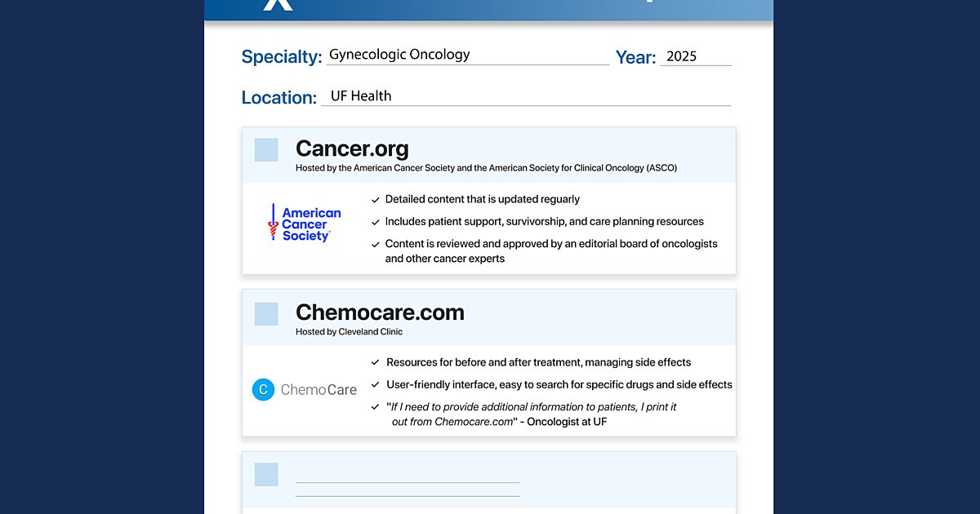Viewport: 980px width, 514px height.
Task: Select the checkmark next to "Includes patient support"
Action: (x=376, y=222)
